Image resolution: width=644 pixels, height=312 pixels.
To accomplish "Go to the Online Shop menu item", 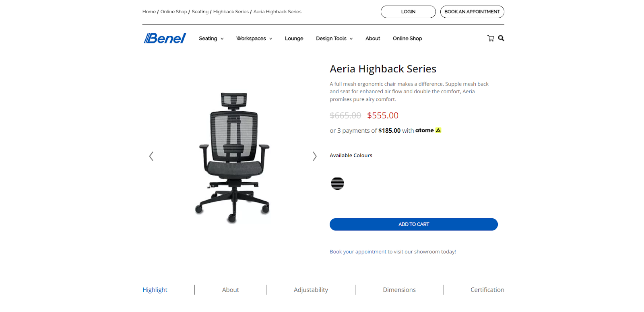I will click(x=407, y=39).
